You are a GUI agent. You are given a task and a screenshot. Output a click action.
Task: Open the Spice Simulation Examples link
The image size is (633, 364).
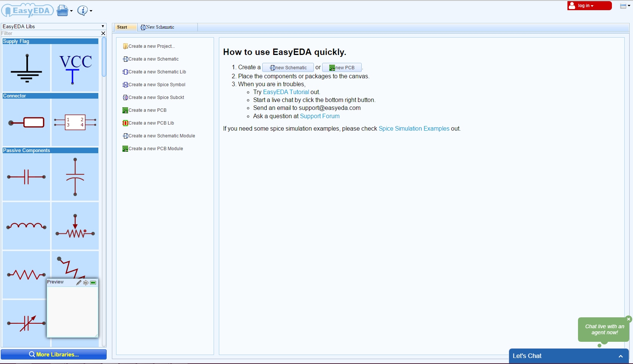(414, 128)
